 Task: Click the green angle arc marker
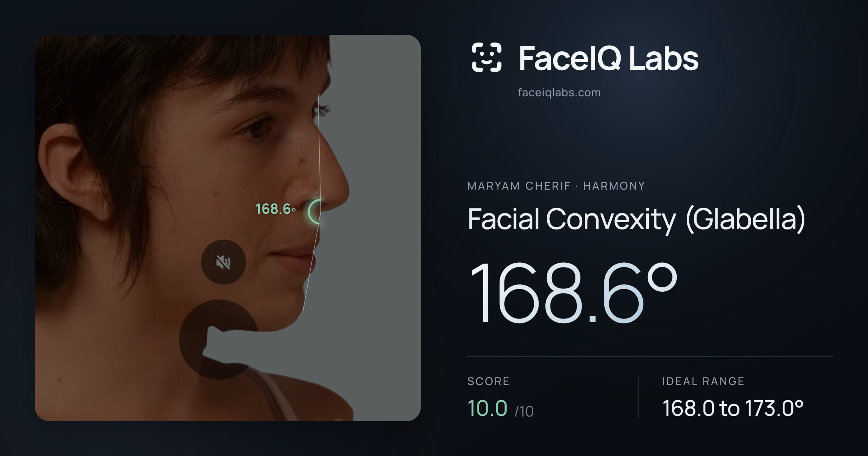[314, 212]
